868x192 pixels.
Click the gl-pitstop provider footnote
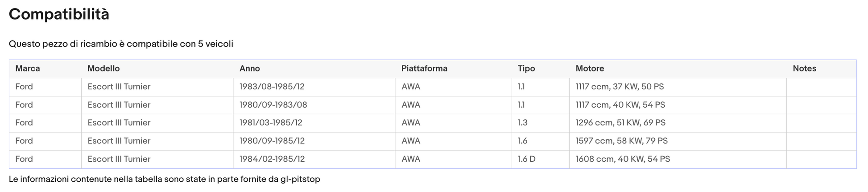tap(165, 179)
